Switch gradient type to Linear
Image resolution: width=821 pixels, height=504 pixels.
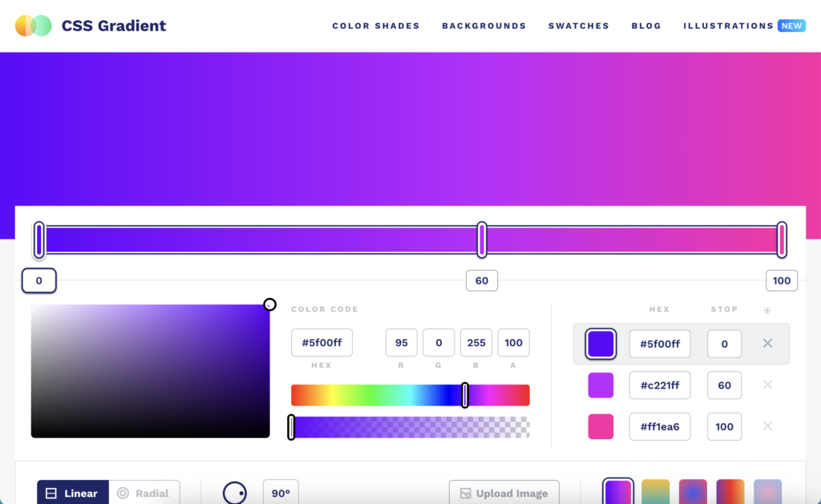[x=73, y=493]
